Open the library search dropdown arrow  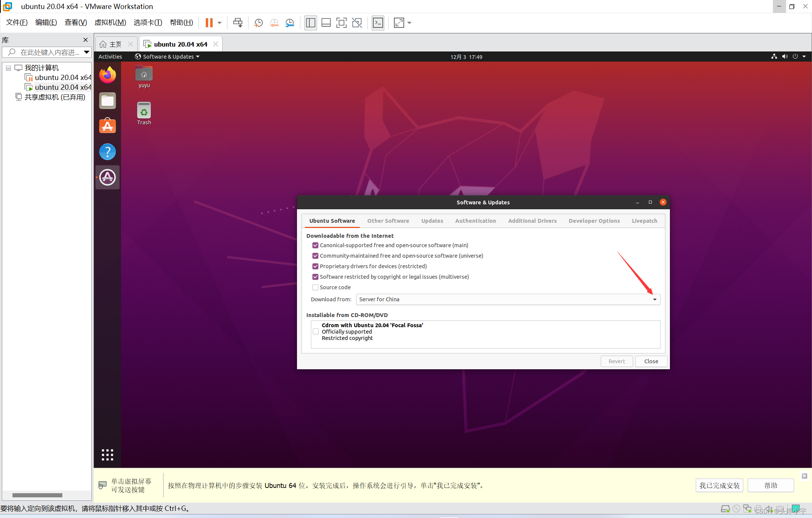point(86,52)
